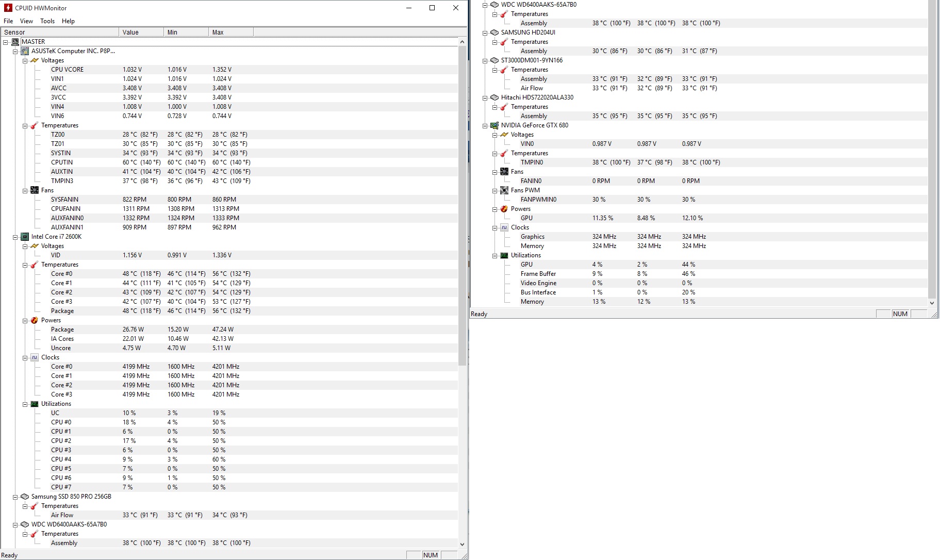Viewport: 940px width, 560px height.
Task: Collapse the NVIDIA GeForce GTX 680 node
Action: 485,125
